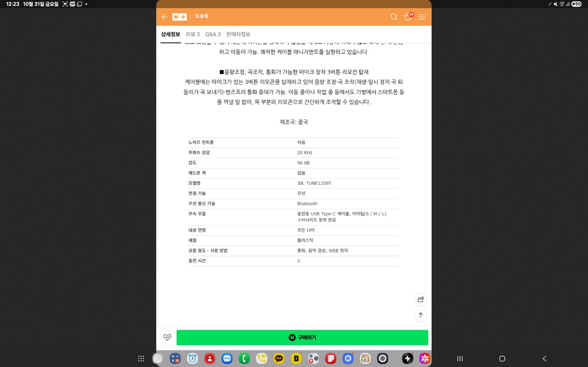Select the 헤드폰 잭 row label
The width and height of the screenshot is (588, 367).
tap(197, 173)
